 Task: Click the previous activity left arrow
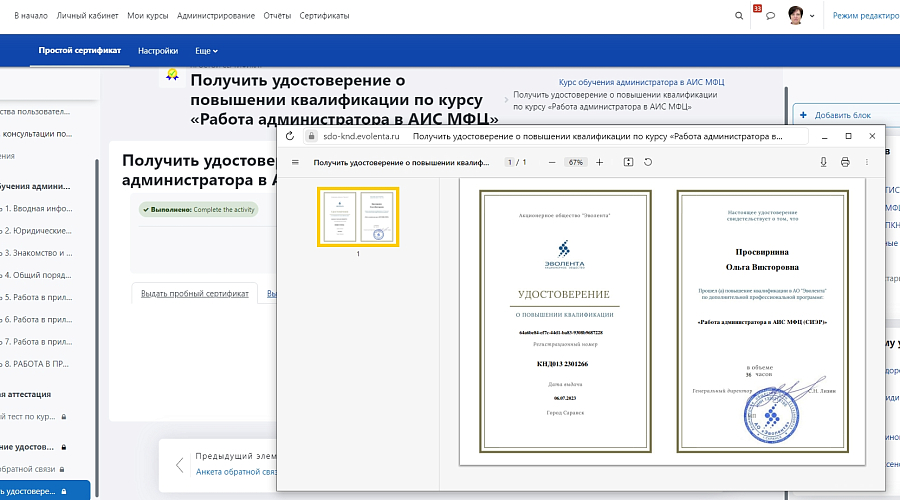coord(180,464)
